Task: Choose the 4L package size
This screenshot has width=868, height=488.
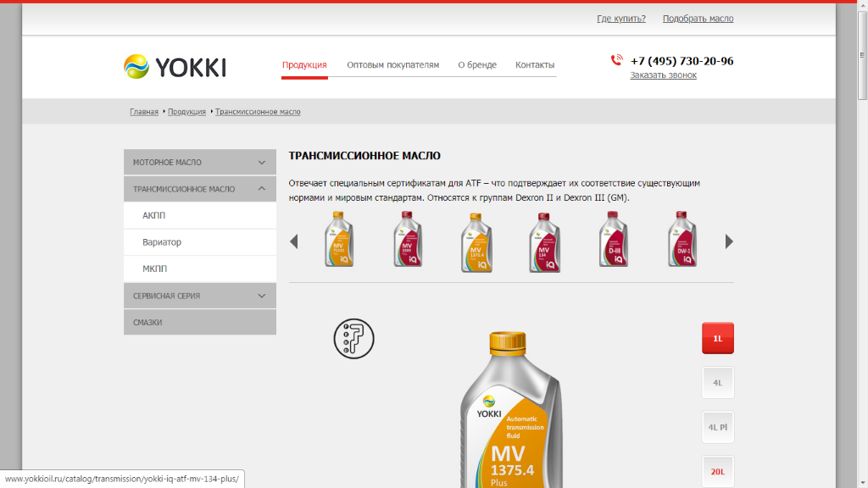Action: (x=717, y=383)
